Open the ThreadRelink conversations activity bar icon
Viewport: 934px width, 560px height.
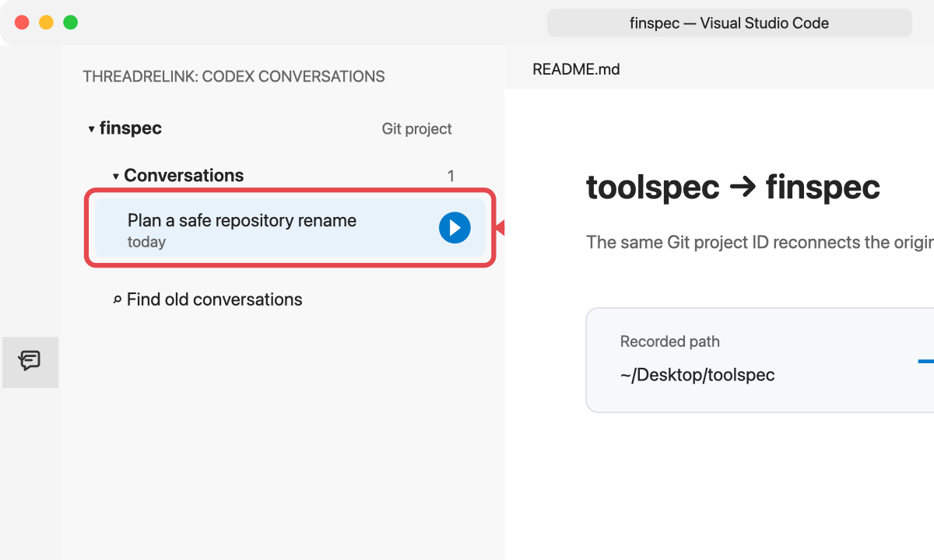pyautogui.click(x=30, y=361)
